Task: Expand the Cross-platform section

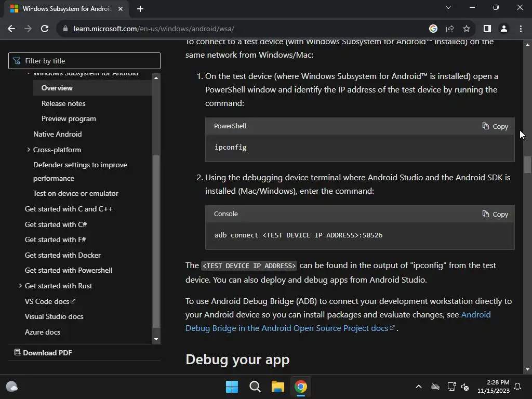Action: coord(29,150)
